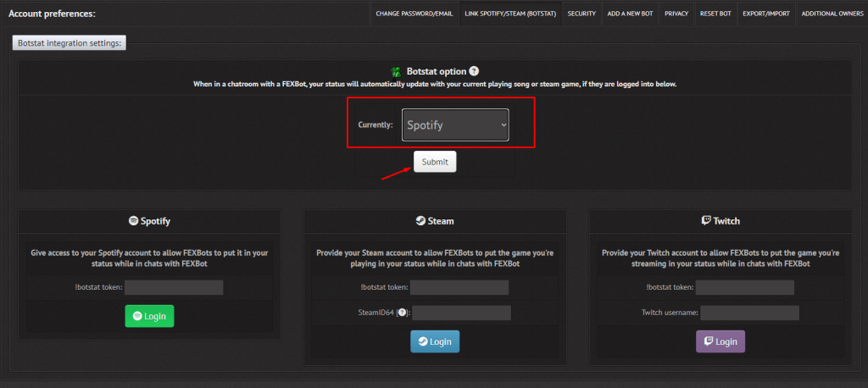Select the Reset Bot tab
Viewport: 868px width, 388px height.
tap(715, 14)
